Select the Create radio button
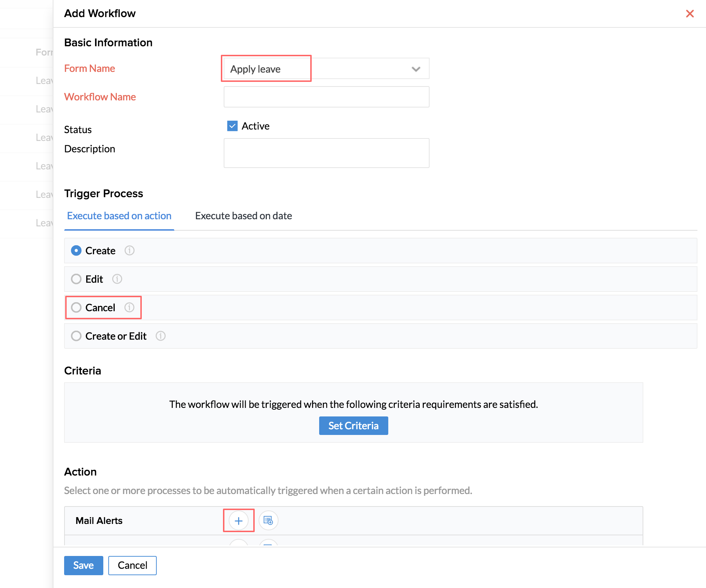The width and height of the screenshot is (706, 588). point(76,251)
